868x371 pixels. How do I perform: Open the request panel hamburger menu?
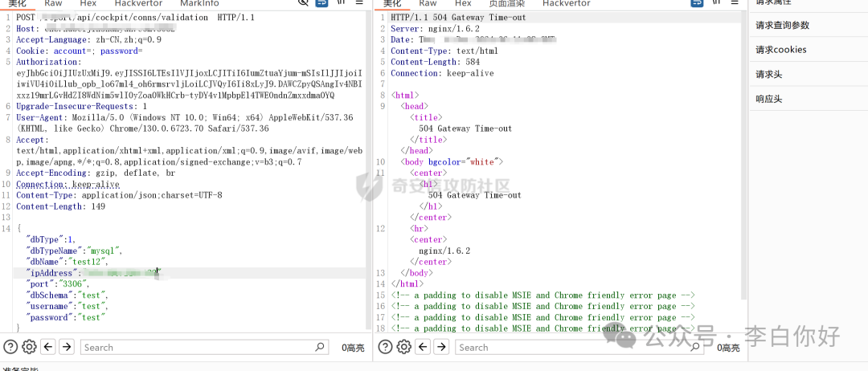(360, 3)
